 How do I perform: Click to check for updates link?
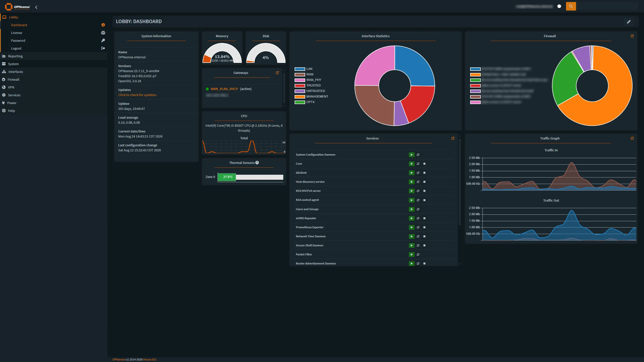(137, 95)
